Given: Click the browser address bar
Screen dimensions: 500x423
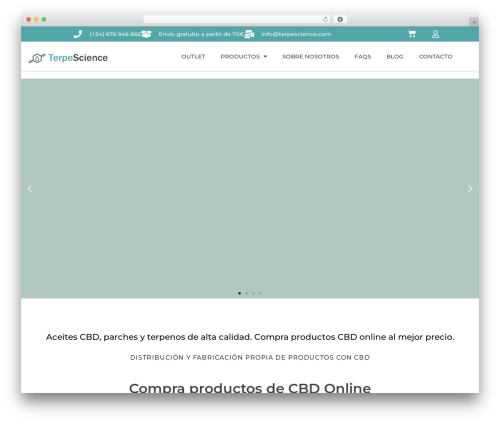Looking at the screenshot, I should point(237,19).
